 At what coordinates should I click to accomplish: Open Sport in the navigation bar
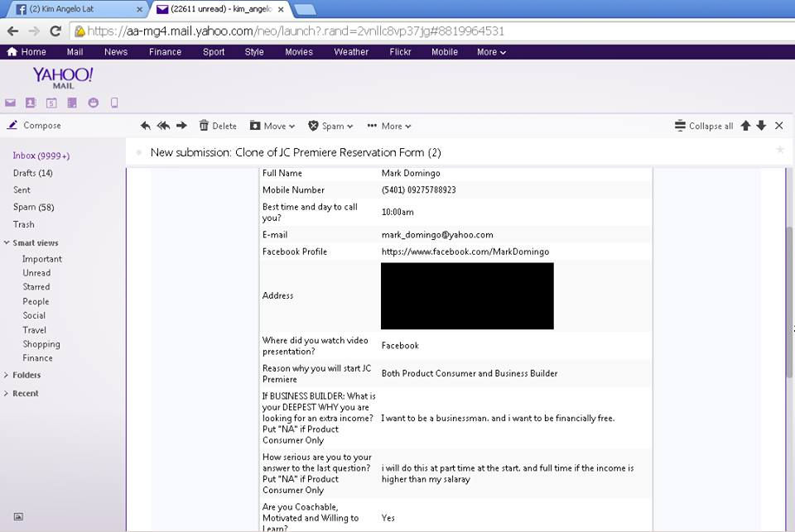214,52
